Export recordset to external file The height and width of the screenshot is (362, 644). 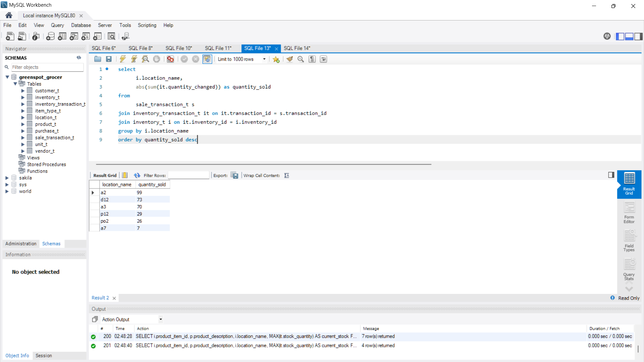pos(234,175)
